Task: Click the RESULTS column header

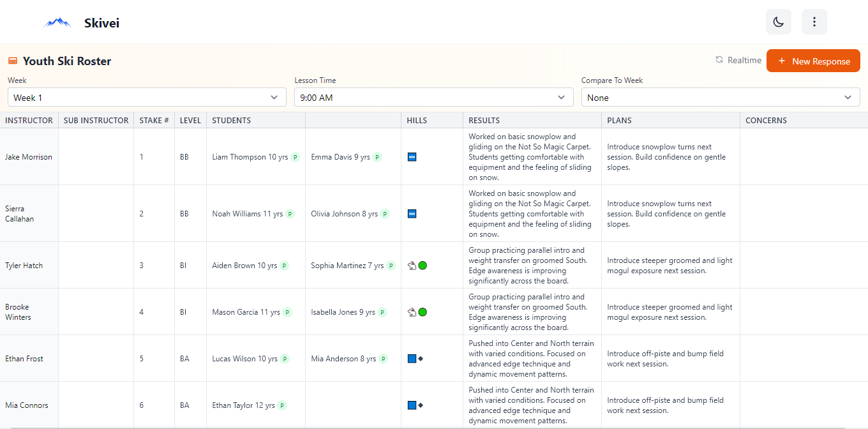Action: (x=532, y=120)
